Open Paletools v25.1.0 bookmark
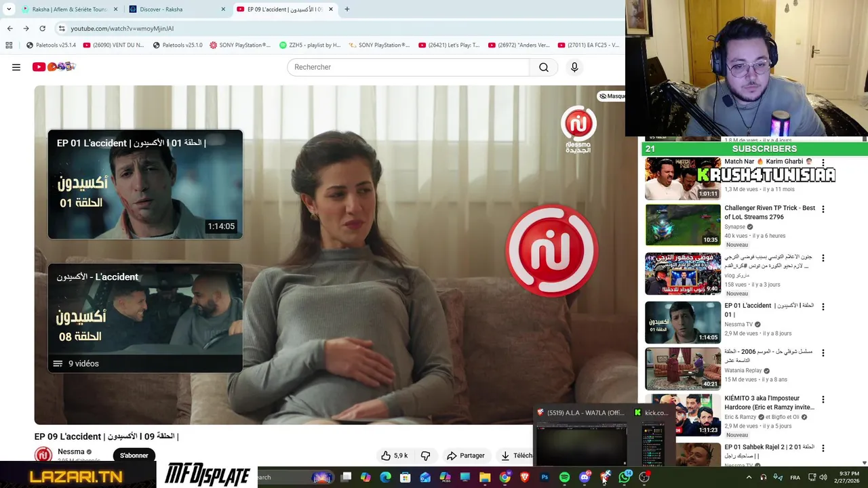Viewport: 868px width, 488px height. coord(178,45)
